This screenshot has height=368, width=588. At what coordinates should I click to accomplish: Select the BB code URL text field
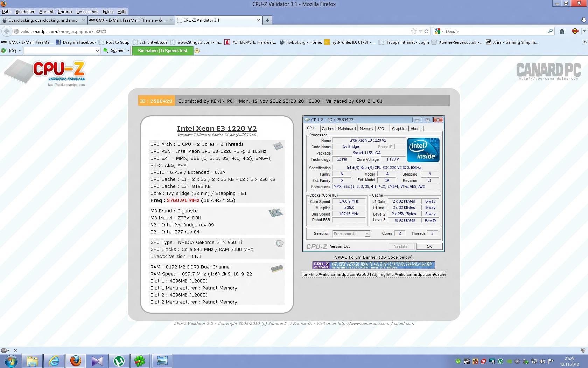[374, 274]
